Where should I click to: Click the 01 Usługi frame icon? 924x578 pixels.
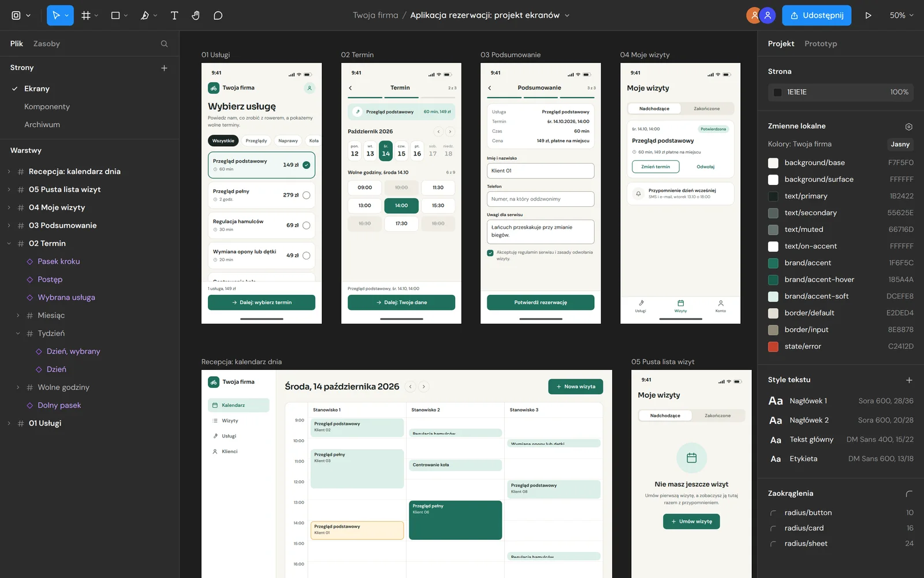21,424
